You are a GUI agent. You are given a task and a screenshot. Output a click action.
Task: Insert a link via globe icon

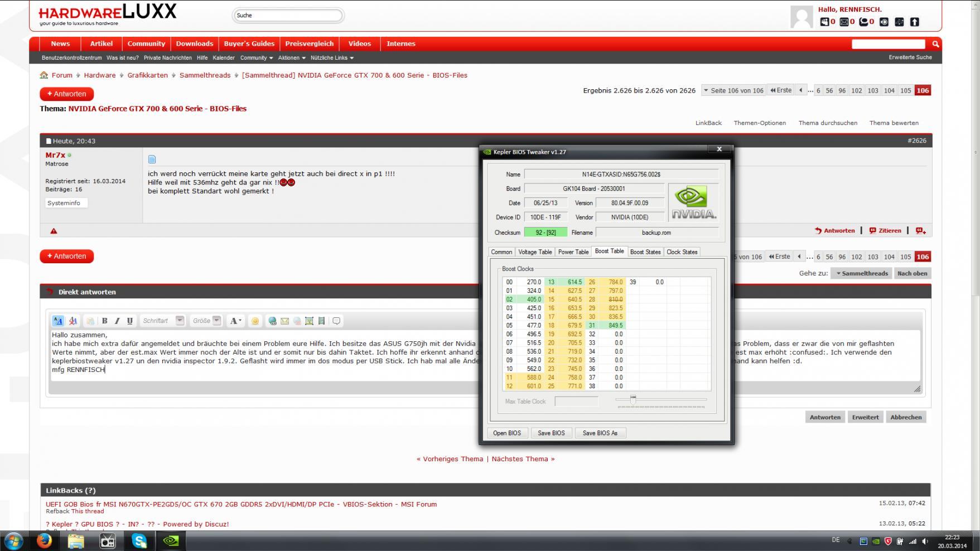click(x=272, y=321)
